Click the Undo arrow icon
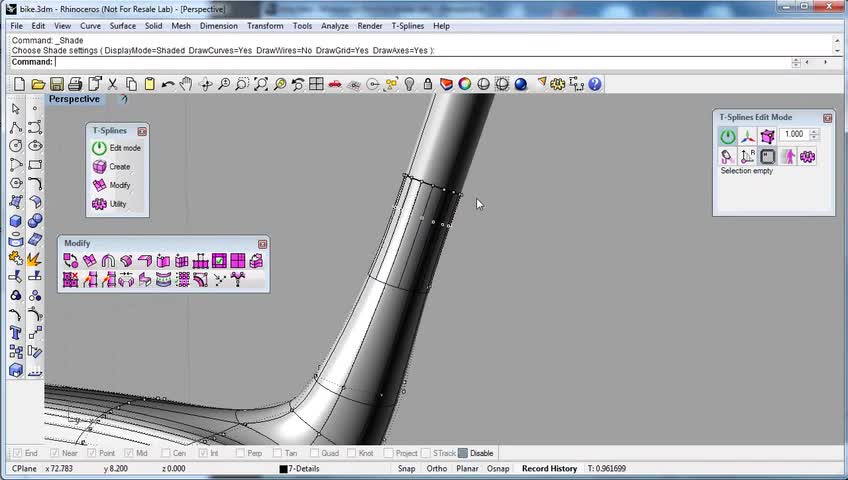The width and height of the screenshot is (848, 480). [x=168, y=84]
